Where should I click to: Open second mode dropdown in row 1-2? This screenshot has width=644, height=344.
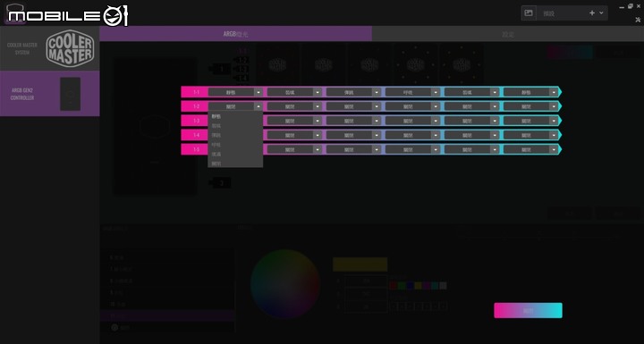[294, 106]
